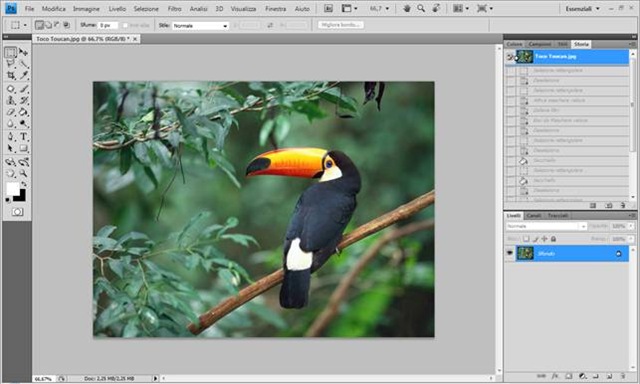The width and height of the screenshot is (640, 384).
Task: Select the Crop tool
Action: coord(11,75)
